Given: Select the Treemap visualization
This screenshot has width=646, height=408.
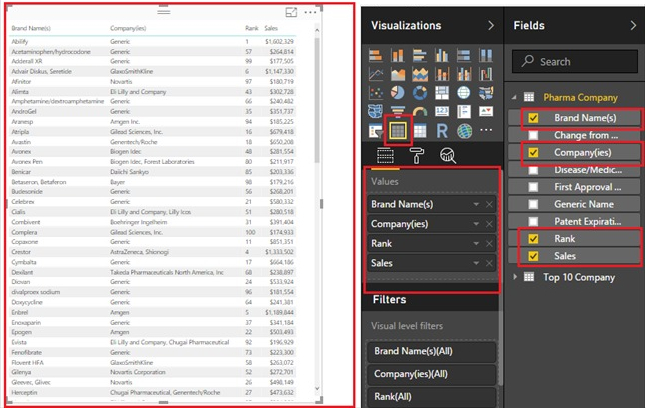Looking at the screenshot, I should [x=442, y=93].
